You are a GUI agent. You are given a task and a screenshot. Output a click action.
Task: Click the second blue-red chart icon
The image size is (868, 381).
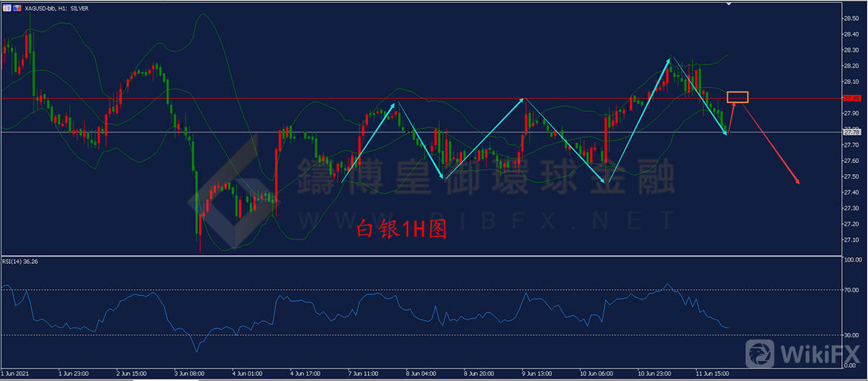[17, 7]
